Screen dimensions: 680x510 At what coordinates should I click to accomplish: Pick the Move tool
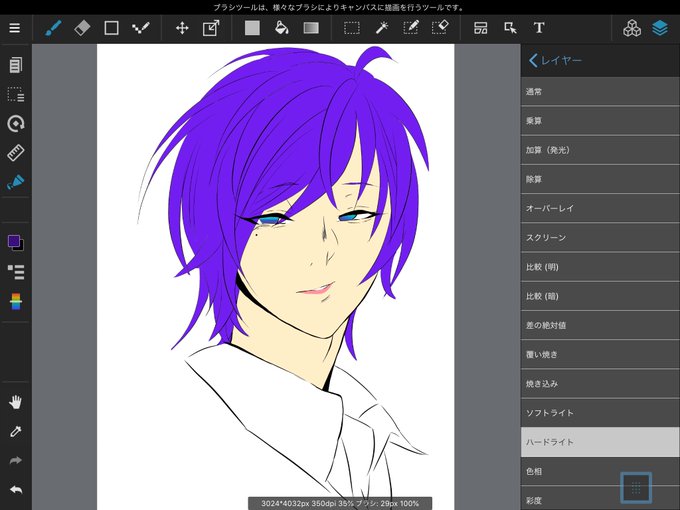click(x=182, y=28)
